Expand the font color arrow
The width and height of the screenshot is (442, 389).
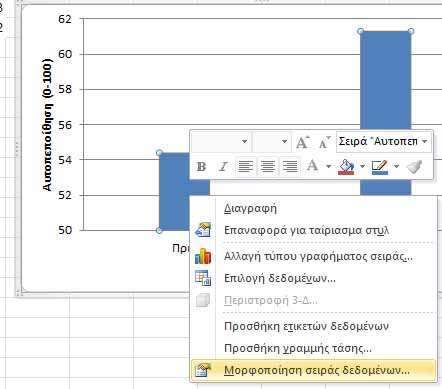[x=328, y=166]
